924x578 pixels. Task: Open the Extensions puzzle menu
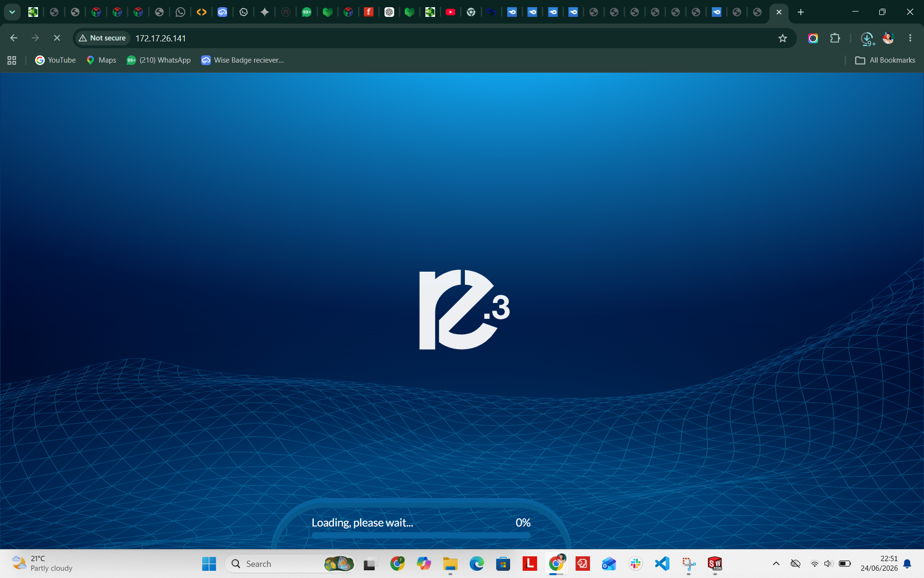pos(835,38)
